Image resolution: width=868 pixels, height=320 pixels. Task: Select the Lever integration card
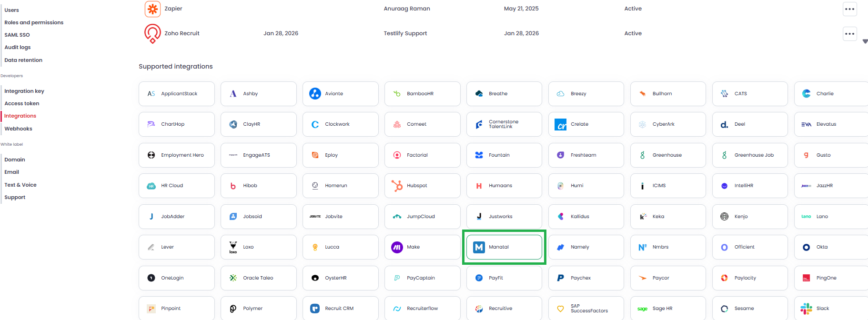pyautogui.click(x=177, y=247)
